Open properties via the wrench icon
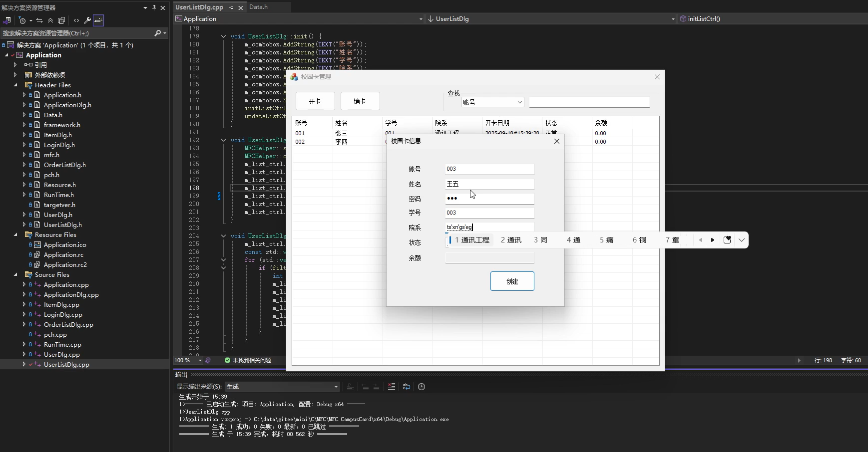This screenshot has width=868, height=452. tap(87, 20)
